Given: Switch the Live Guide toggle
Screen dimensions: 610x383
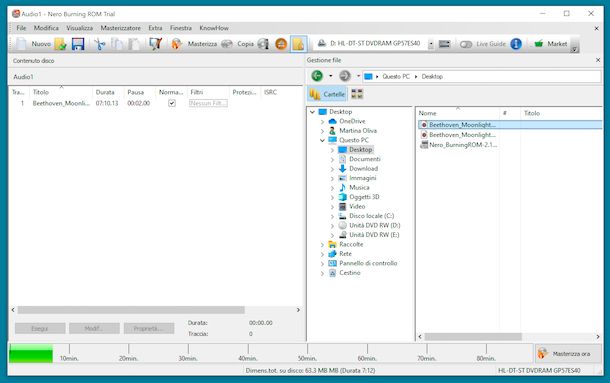Looking at the screenshot, I should pyautogui.click(x=466, y=44).
